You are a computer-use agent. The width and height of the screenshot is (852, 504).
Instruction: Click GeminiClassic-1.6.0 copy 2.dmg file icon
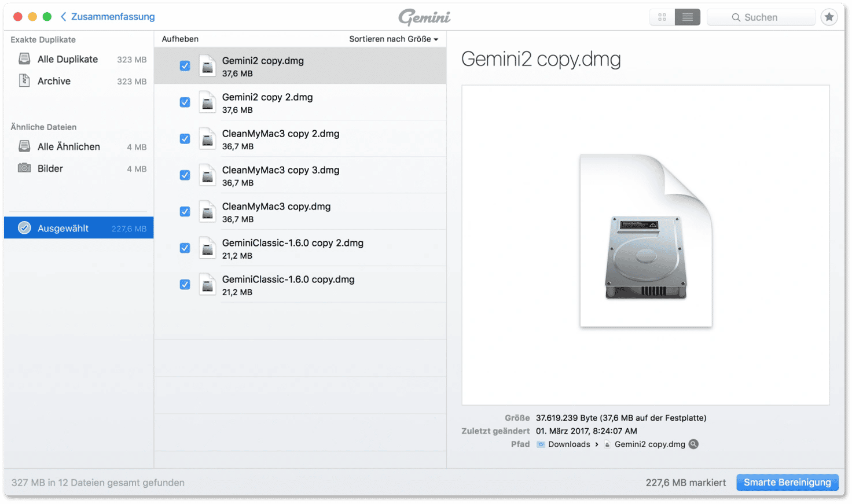click(x=207, y=248)
